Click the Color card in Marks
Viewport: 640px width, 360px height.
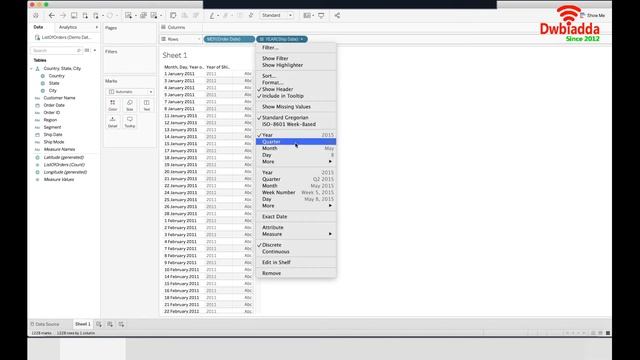pyautogui.click(x=113, y=105)
